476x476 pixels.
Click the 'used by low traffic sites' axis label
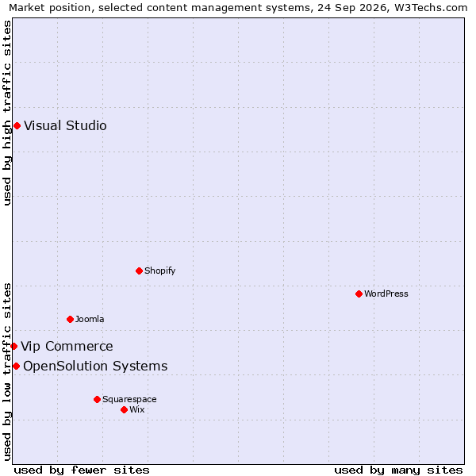6,372
